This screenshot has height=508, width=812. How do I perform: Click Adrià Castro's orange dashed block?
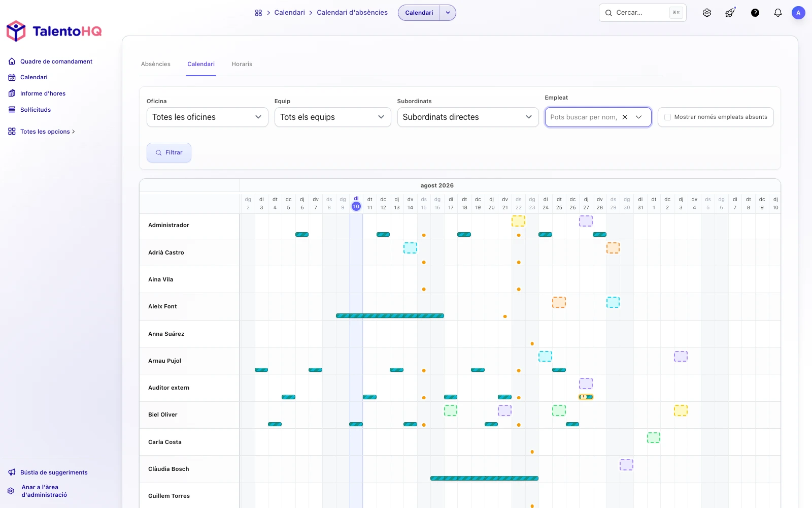(x=613, y=248)
